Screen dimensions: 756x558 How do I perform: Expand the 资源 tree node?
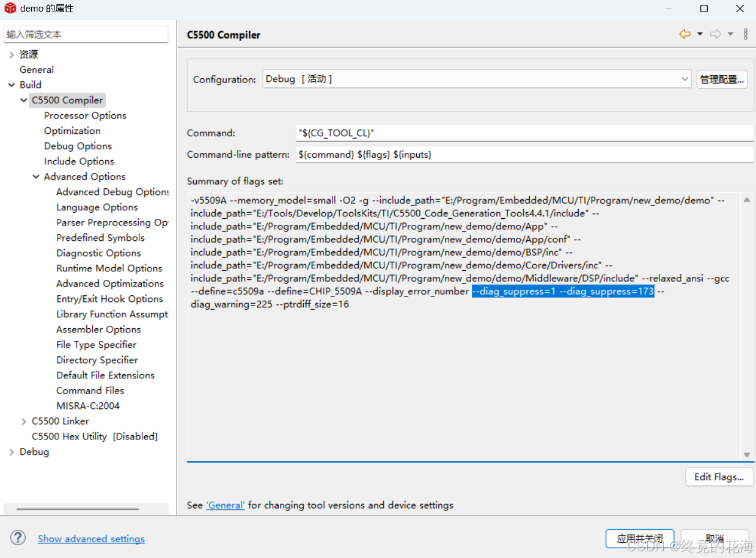tap(11, 54)
